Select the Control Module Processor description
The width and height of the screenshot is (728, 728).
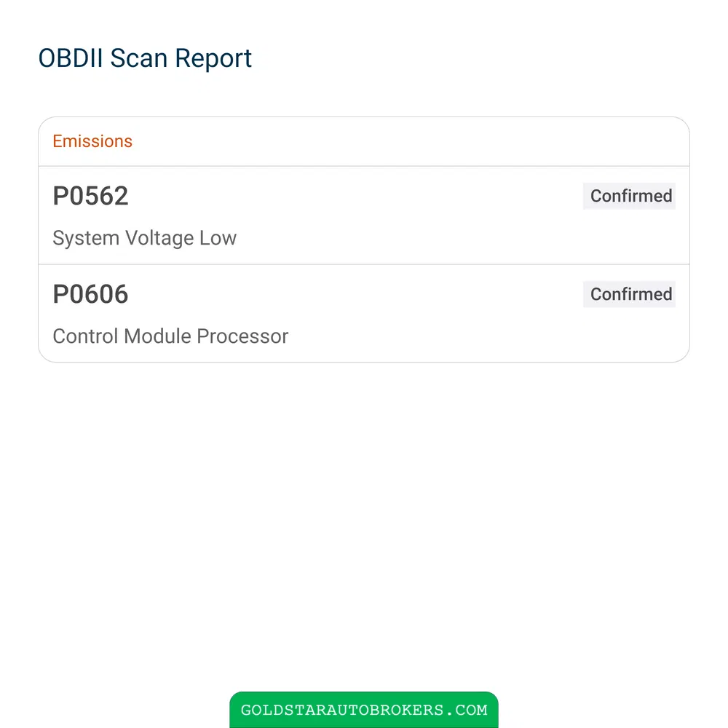pyautogui.click(x=170, y=336)
